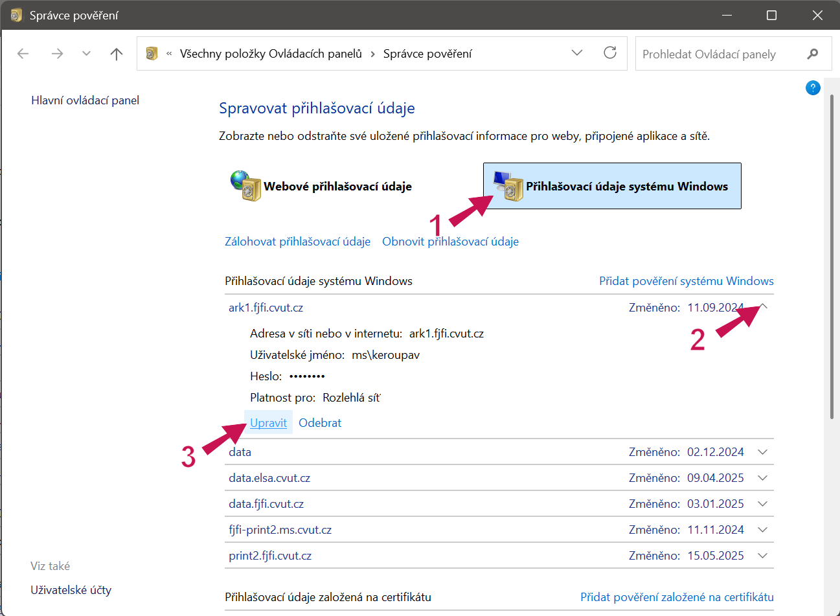The width and height of the screenshot is (840, 616).
Task: Click the Spravovat přihlašovací údaje heading
Action: pos(317,108)
